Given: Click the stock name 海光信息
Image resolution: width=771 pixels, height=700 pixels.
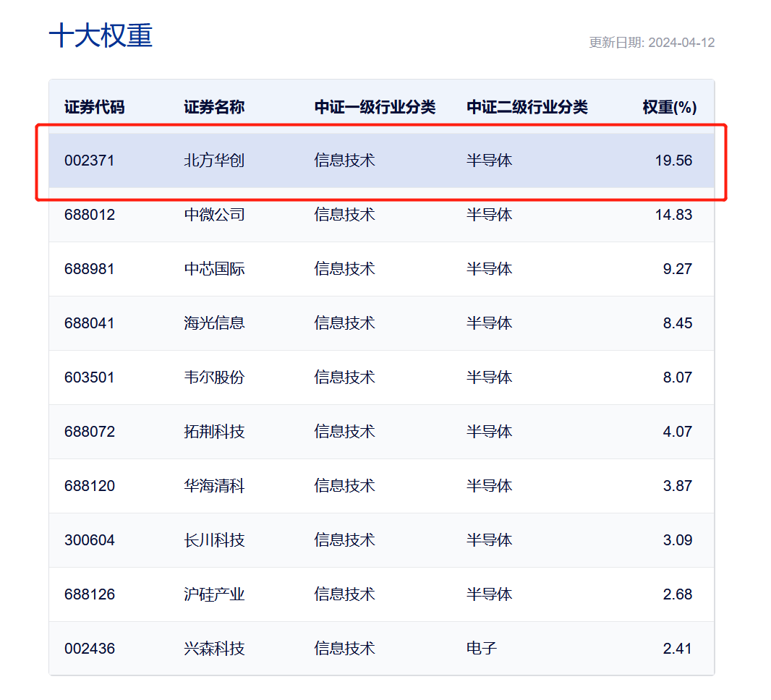Looking at the screenshot, I should [x=214, y=323].
